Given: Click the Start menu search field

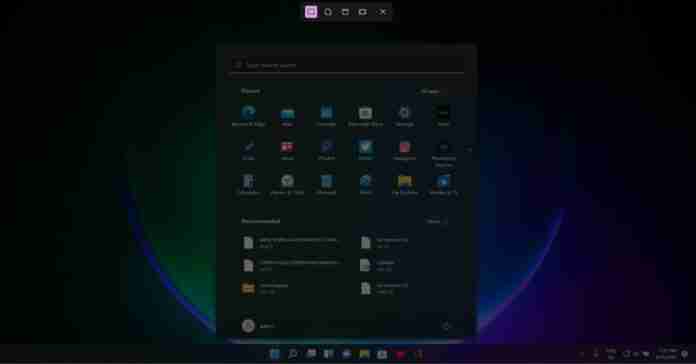Looking at the screenshot, I should coord(347,65).
